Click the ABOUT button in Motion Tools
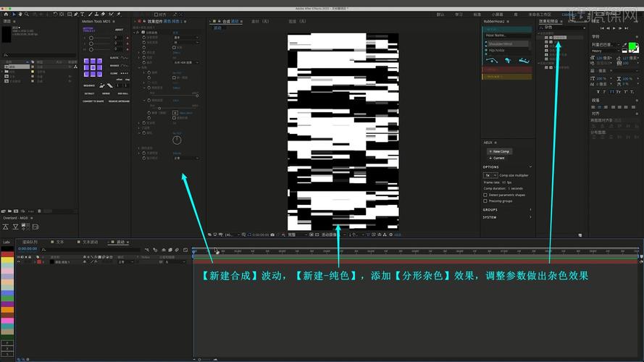This screenshot has width=644, height=362. tap(119, 30)
